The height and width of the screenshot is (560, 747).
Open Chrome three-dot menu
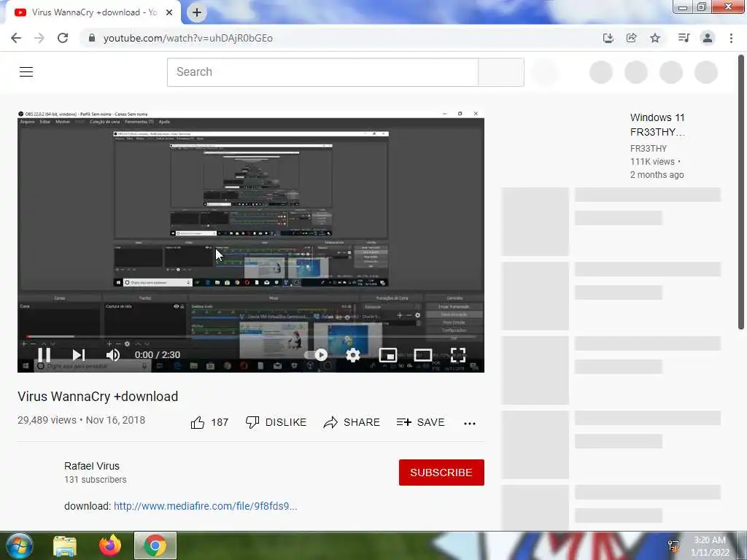click(731, 38)
